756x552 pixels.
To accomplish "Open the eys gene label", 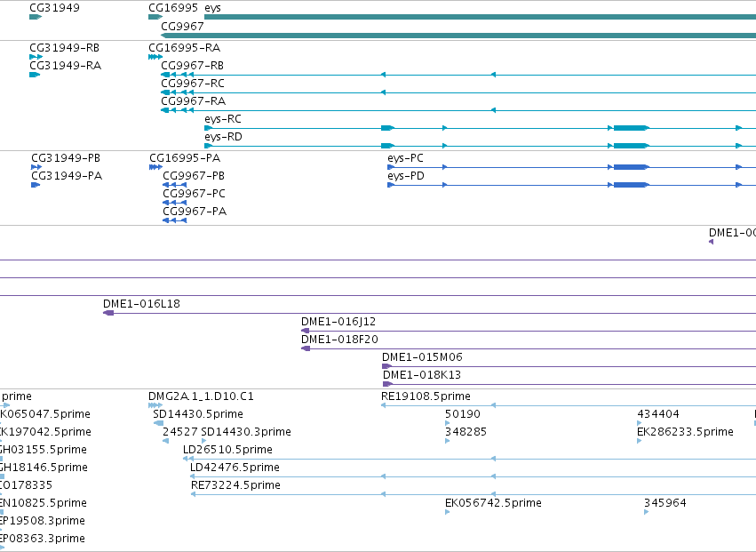I will 212,8.
